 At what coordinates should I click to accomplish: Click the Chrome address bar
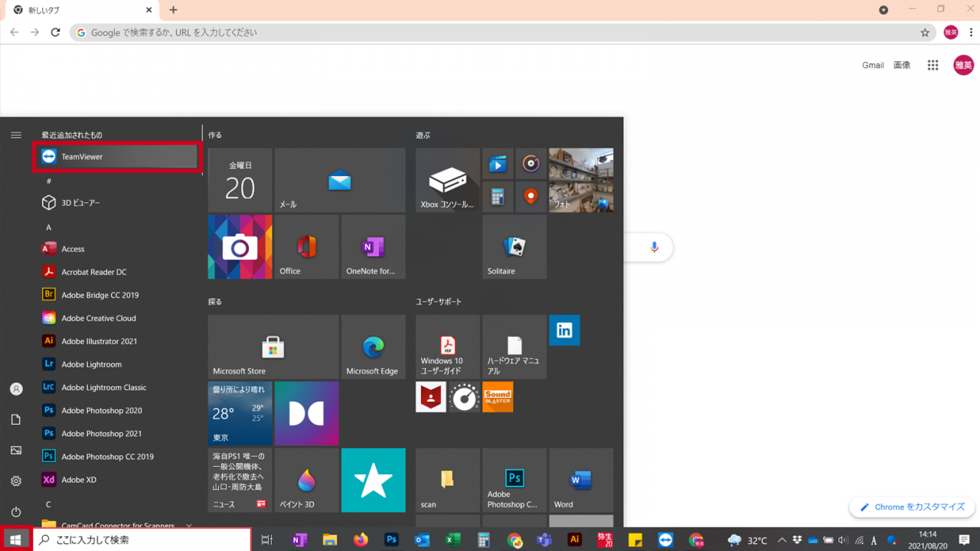(503, 33)
